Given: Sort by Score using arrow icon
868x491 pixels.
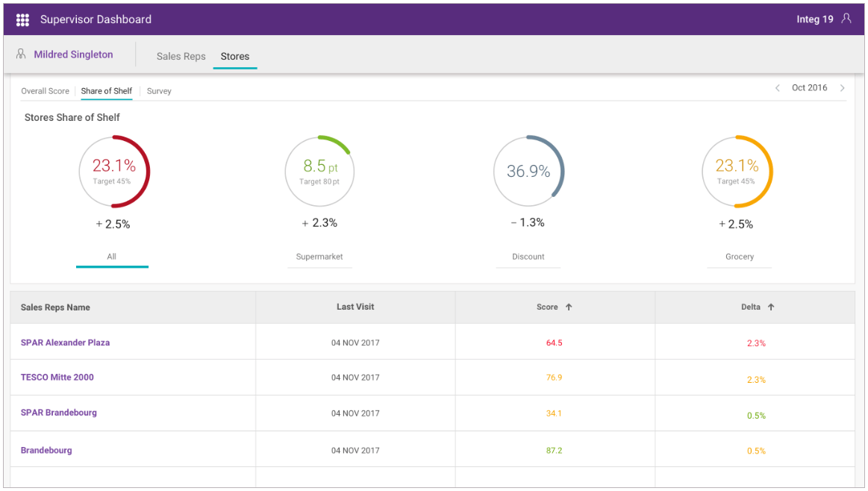Looking at the screenshot, I should tap(569, 307).
